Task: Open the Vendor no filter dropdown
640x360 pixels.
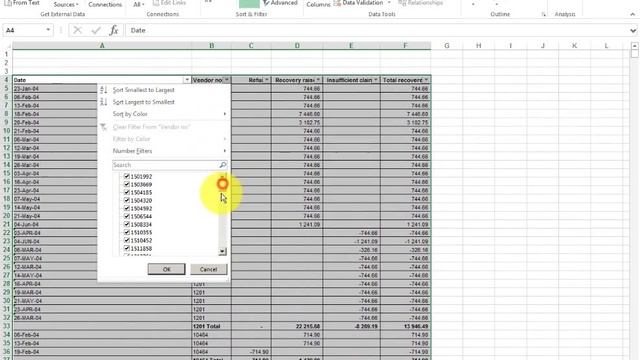Action: tap(227, 80)
